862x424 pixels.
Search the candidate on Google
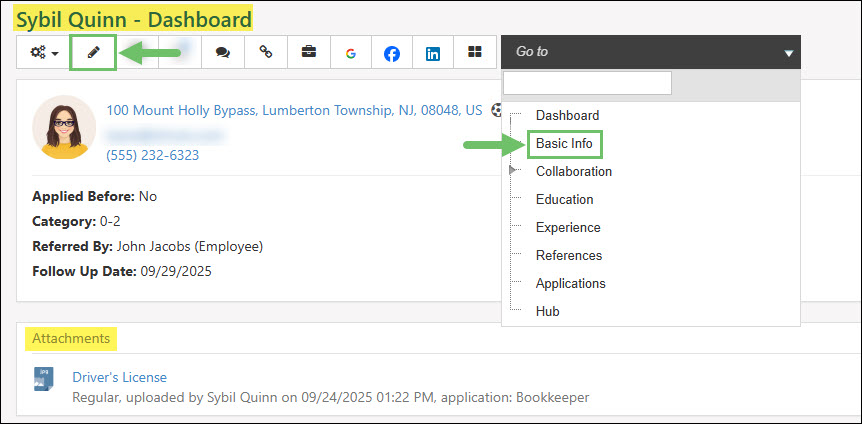tap(351, 53)
